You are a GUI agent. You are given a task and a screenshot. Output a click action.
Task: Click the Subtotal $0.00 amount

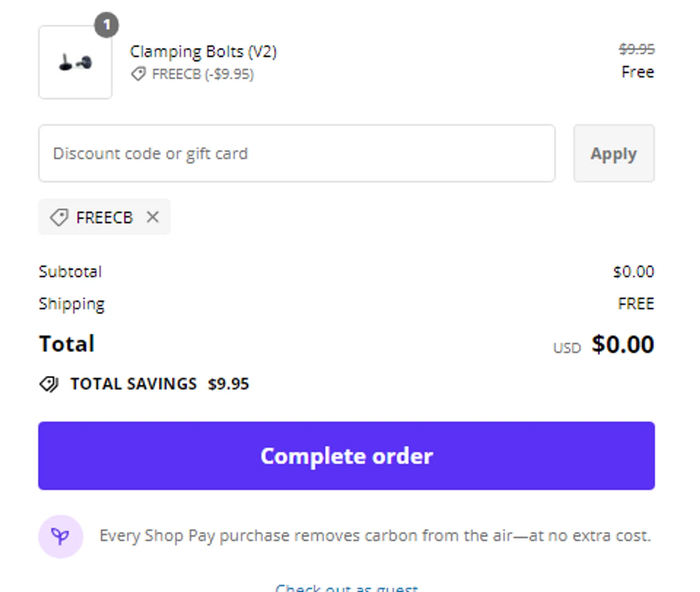tap(633, 272)
